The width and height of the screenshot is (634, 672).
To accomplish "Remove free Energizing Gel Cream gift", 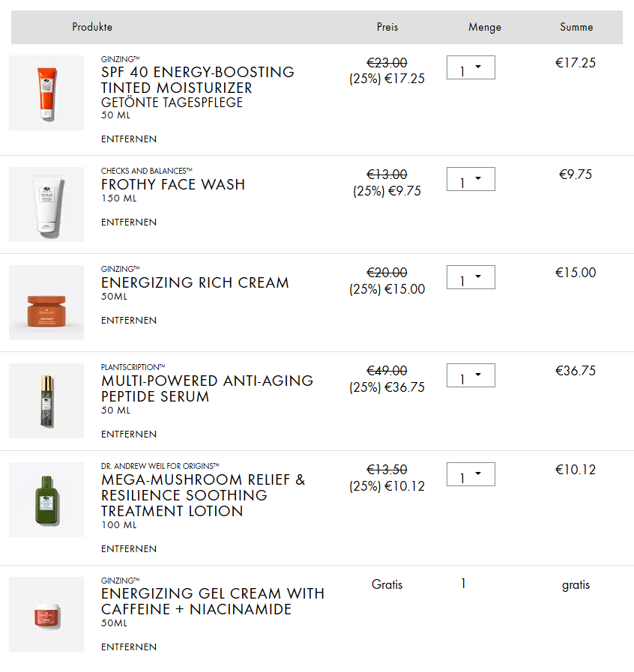I will point(129,647).
